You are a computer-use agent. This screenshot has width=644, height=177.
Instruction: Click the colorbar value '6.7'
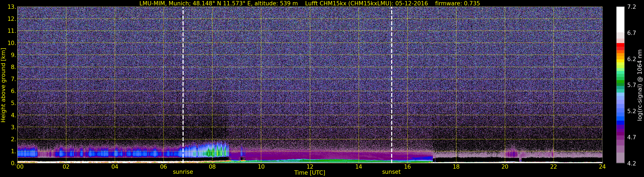tap(632, 33)
